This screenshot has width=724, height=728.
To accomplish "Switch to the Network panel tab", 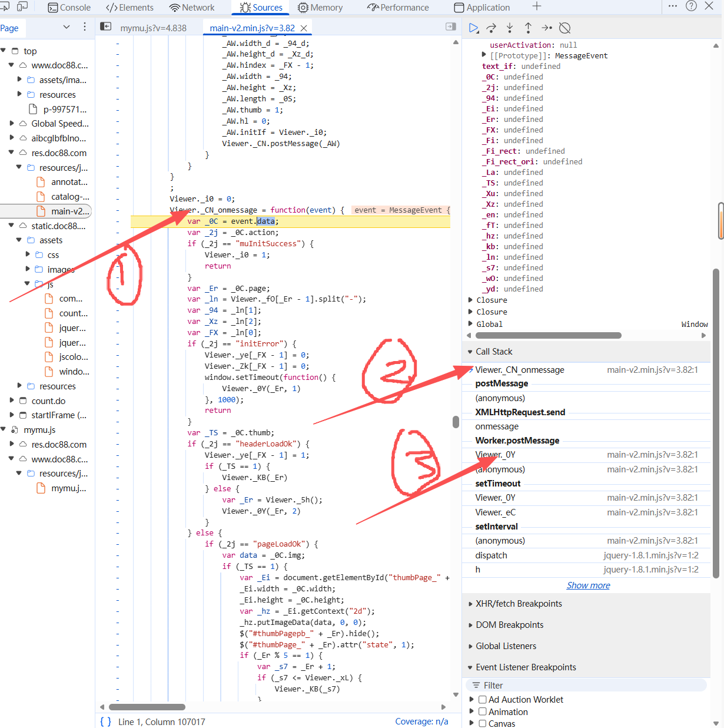I will point(192,8).
